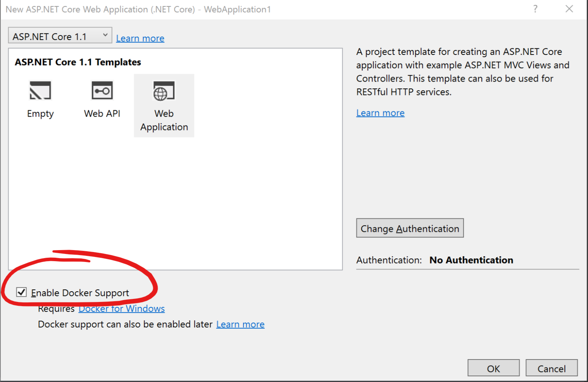Open Learn more link under template description
This screenshot has width=588, height=382.
[380, 113]
